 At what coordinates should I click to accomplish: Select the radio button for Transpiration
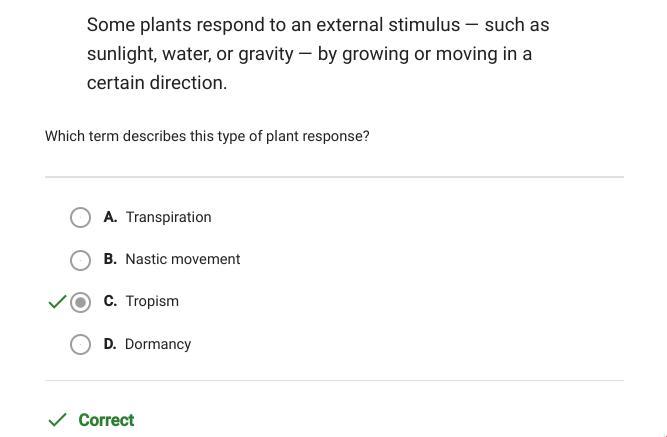(x=81, y=217)
